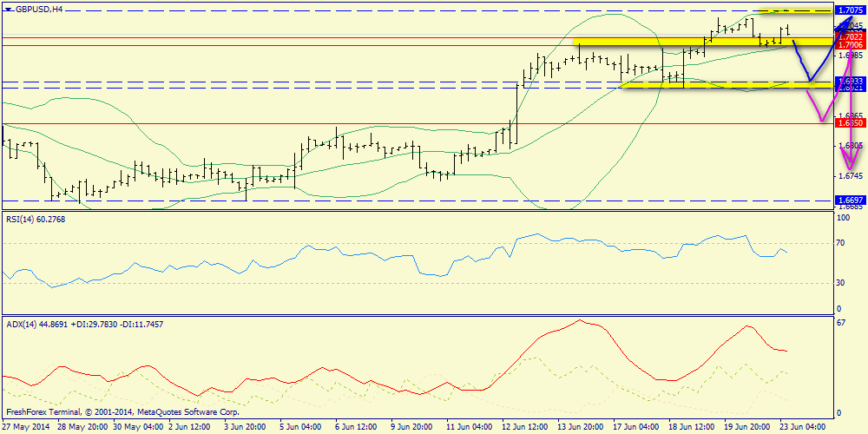Viewport: 868px width, 434px height.
Task: Click the 6 Jun 12:00 time label
Action: tap(357, 427)
